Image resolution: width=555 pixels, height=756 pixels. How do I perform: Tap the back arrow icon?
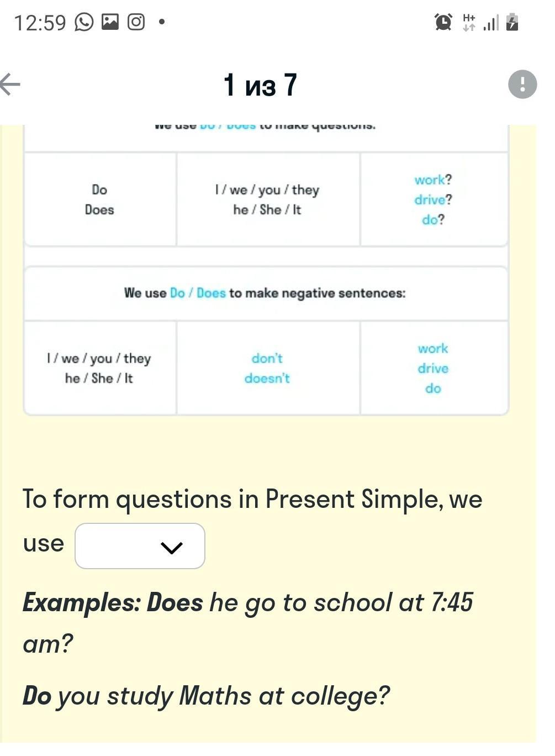[11, 85]
